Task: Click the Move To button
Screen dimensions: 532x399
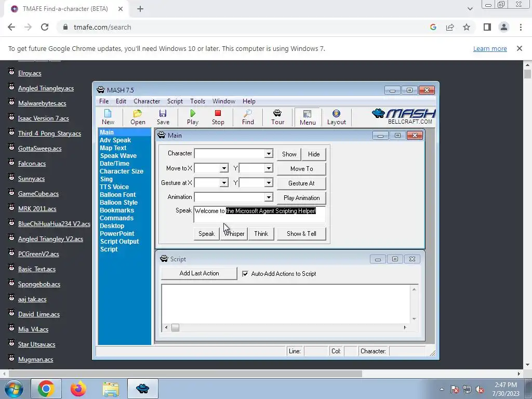Action: (302, 169)
